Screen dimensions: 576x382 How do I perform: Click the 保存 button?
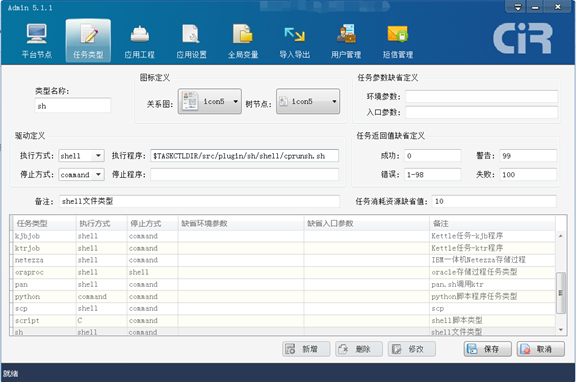coord(487,349)
